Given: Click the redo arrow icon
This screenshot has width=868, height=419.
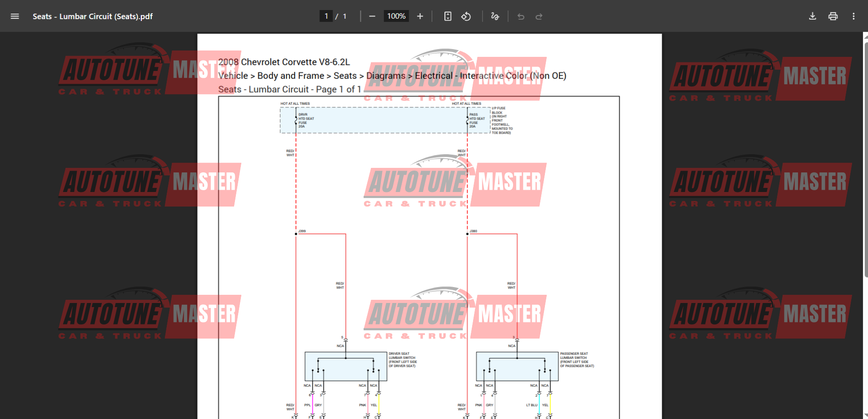Looking at the screenshot, I should coord(539,16).
